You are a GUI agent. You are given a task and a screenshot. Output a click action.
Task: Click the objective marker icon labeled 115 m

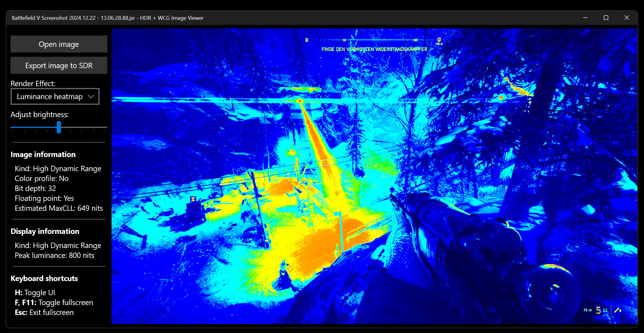pos(439,40)
